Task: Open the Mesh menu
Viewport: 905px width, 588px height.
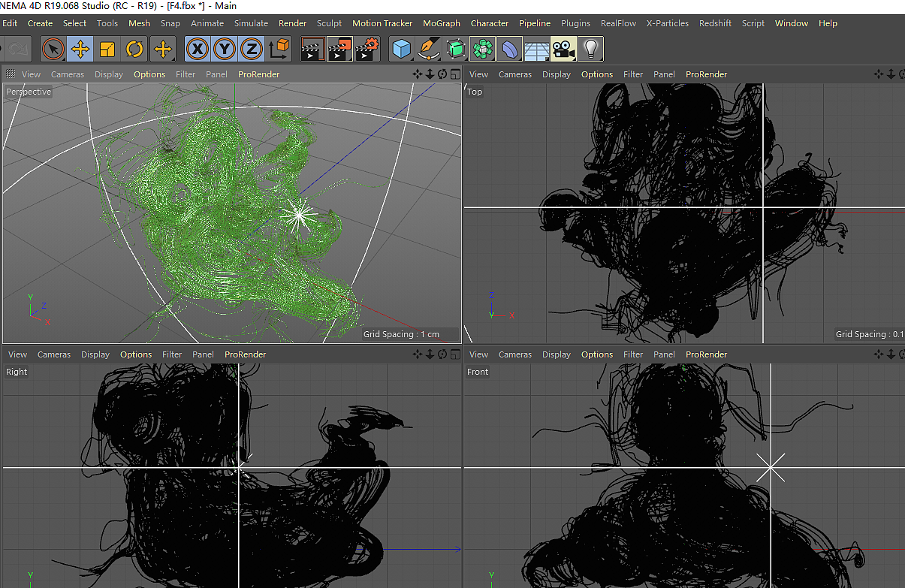Action: (139, 23)
